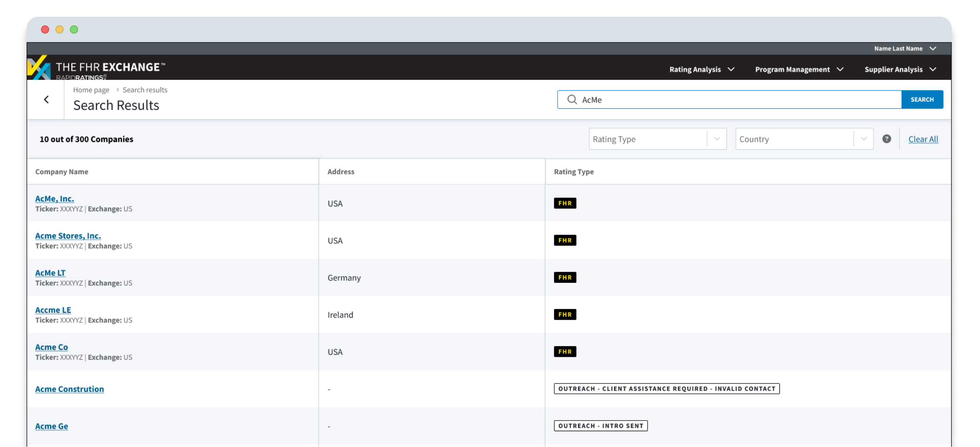Image resolution: width=980 pixels, height=447 pixels.
Task: Click FHR badge for Acme Co
Action: tap(565, 351)
